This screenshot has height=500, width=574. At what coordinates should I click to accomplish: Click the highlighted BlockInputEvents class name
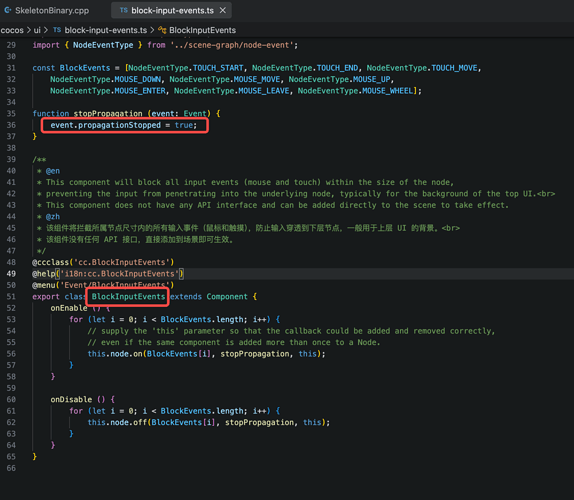[x=128, y=296]
